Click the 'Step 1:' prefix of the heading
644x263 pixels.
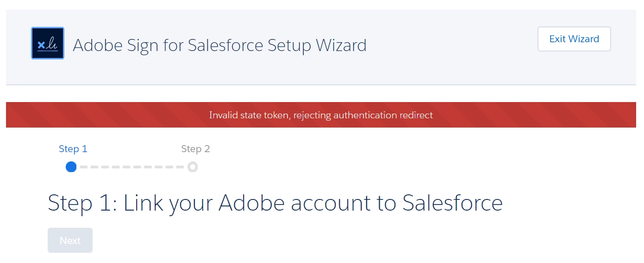pyautogui.click(x=82, y=203)
